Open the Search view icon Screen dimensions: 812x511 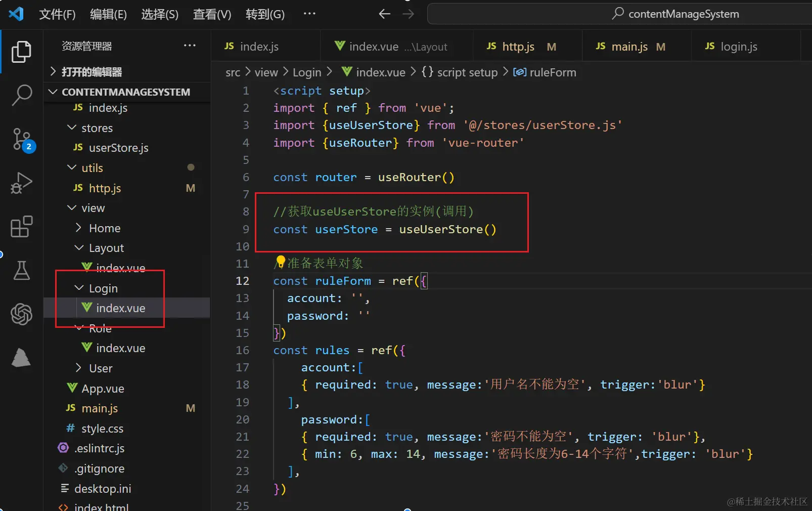click(21, 95)
